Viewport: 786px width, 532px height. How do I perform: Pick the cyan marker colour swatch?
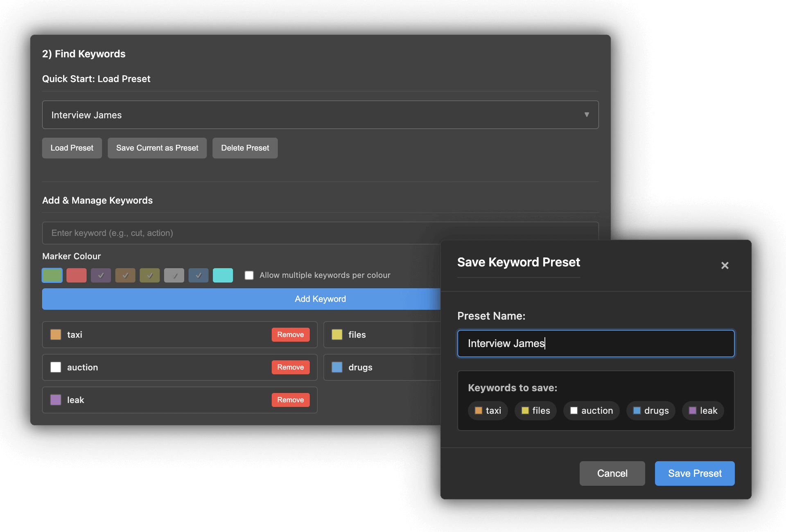(223, 275)
